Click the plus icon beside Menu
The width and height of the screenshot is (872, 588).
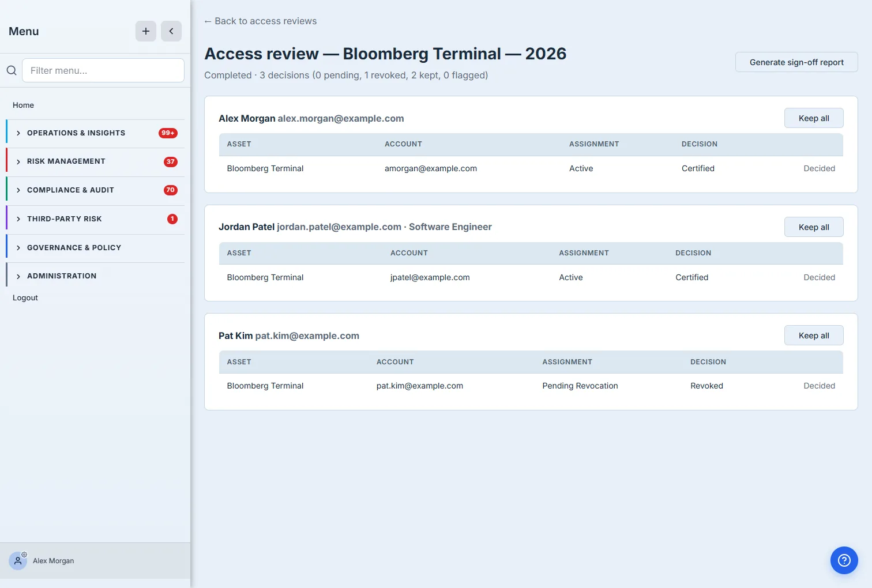(146, 31)
